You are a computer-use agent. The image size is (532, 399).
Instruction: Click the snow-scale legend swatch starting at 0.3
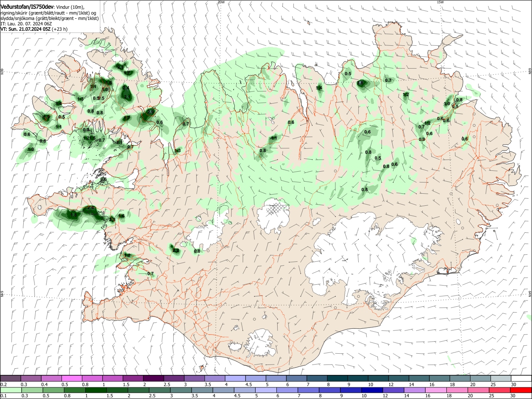31,379
